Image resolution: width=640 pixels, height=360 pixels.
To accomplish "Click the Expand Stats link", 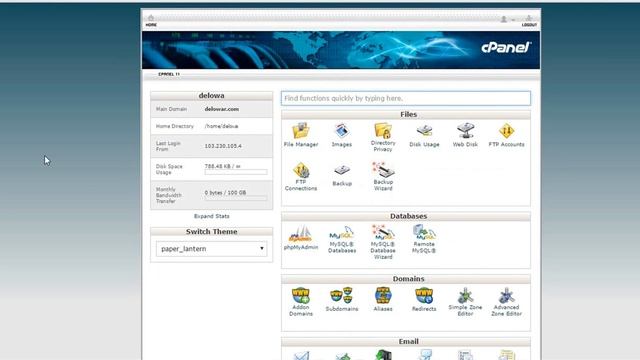I will point(211,216).
